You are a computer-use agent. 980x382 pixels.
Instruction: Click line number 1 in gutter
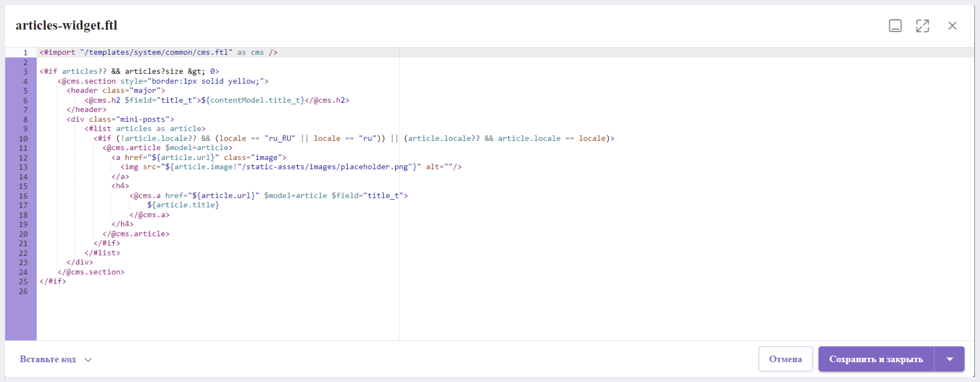click(25, 52)
